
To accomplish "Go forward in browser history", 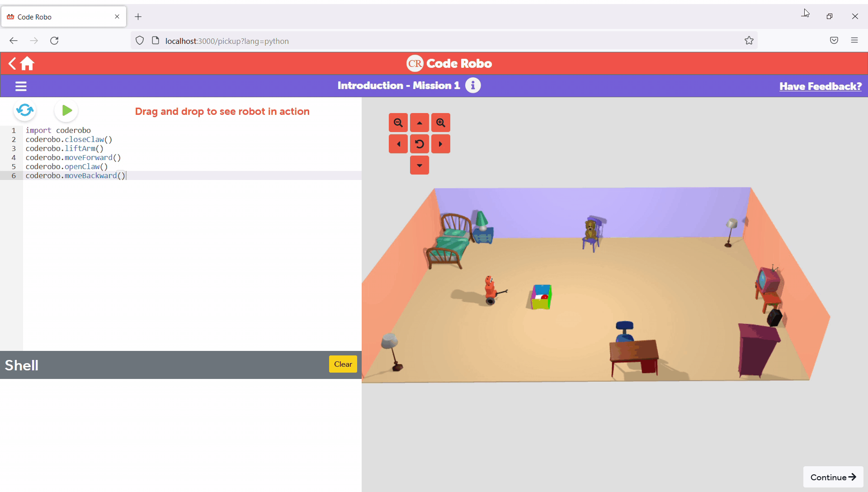I will [34, 41].
